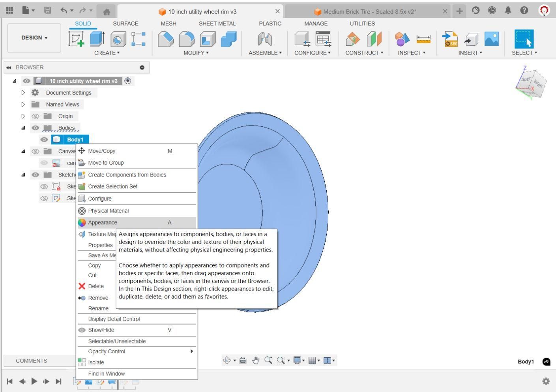Viewport: 556px width, 392px height.
Task: Switch to the SHEET METAL tab
Action: [x=217, y=24]
